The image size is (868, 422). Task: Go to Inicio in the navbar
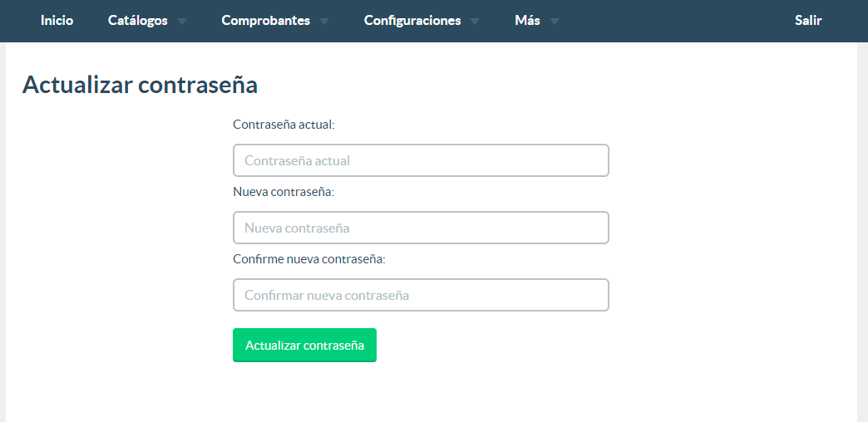click(57, 21)
